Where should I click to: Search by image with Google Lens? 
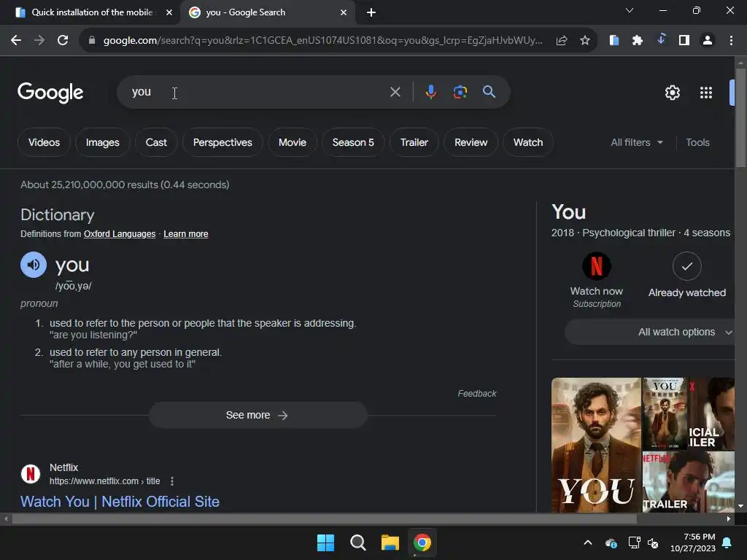click(x=460, y=92)
